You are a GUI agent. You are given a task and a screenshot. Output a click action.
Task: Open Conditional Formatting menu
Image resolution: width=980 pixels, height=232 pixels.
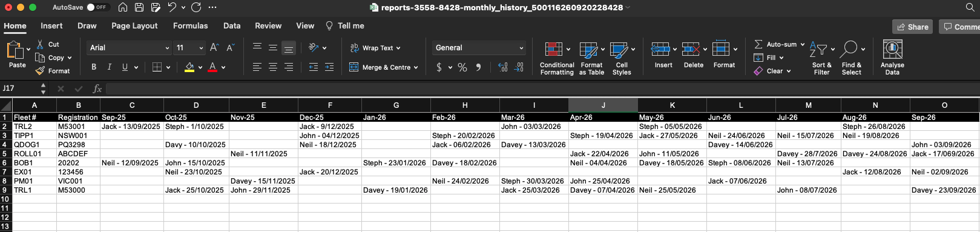click(557, 58)
